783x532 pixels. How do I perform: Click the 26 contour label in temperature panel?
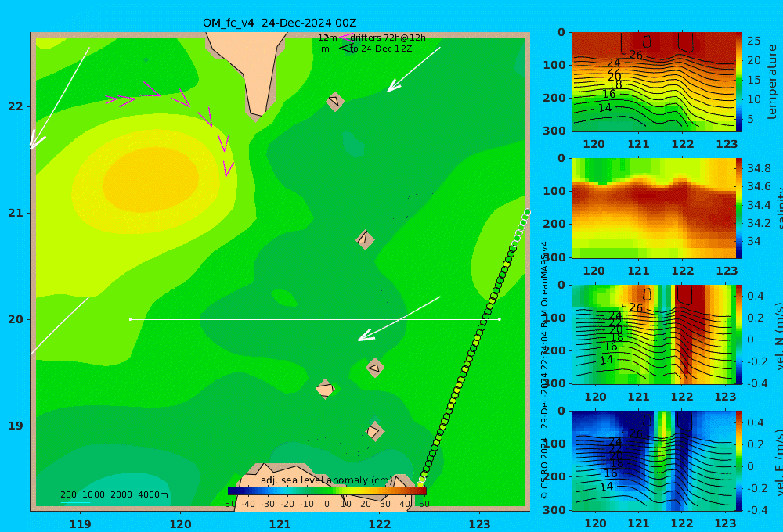(636, 55)
